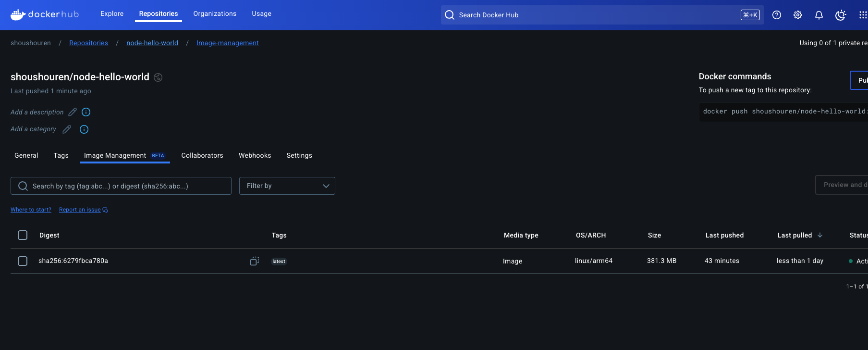Open the Filter by dropdown

coord(287,186)
